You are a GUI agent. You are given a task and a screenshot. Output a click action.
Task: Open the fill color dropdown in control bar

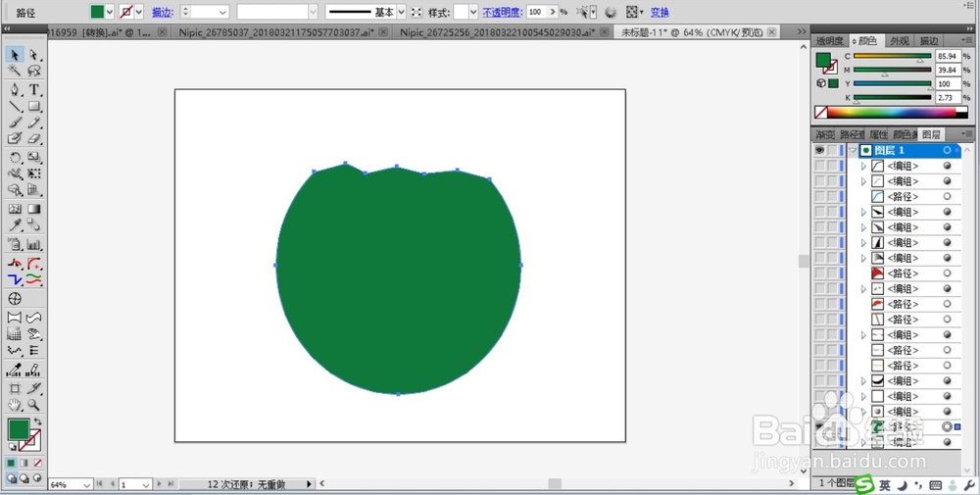tap(110, 12)
